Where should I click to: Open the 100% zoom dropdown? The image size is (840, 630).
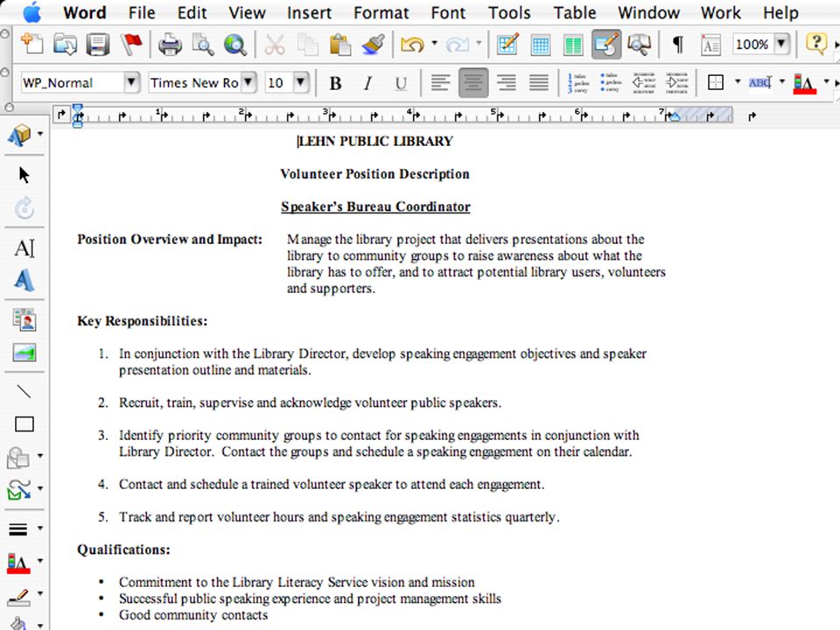click(782, 44)
